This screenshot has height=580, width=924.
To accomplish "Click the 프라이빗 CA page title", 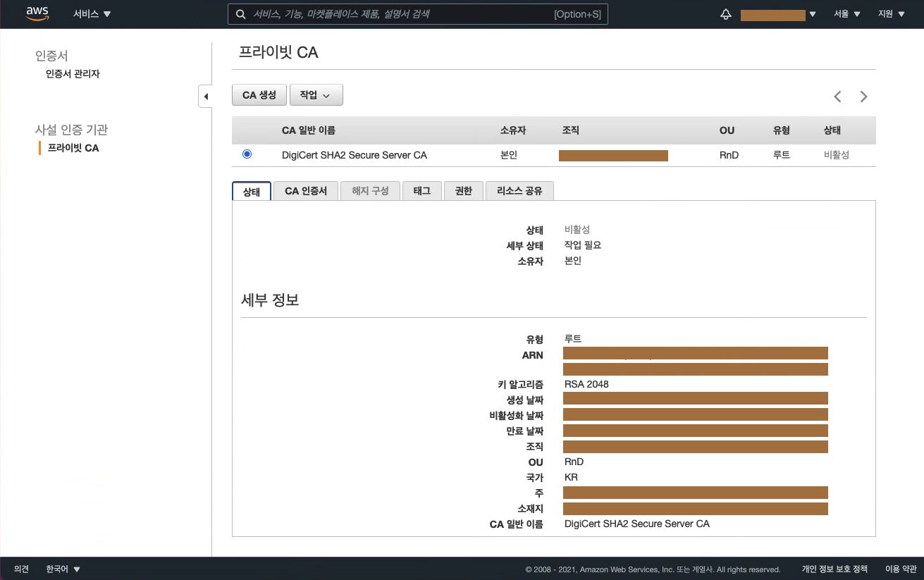I will [278, 52].
